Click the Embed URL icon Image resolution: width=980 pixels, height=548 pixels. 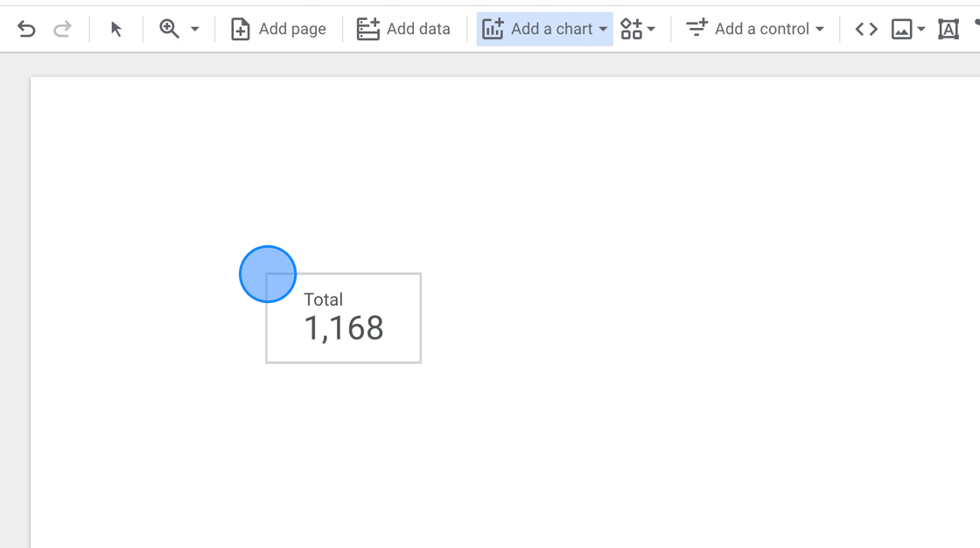tap(865, 28)
